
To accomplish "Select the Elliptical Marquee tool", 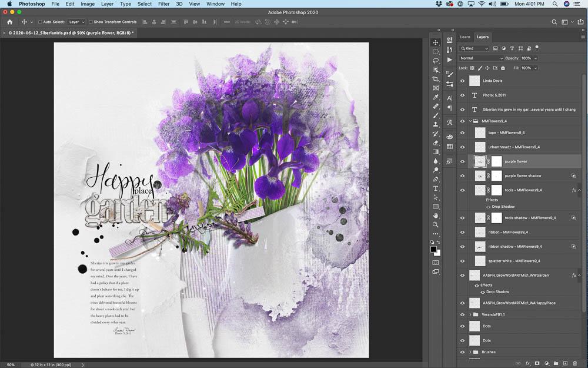I will pyautogui.click(x=435, y=51).
